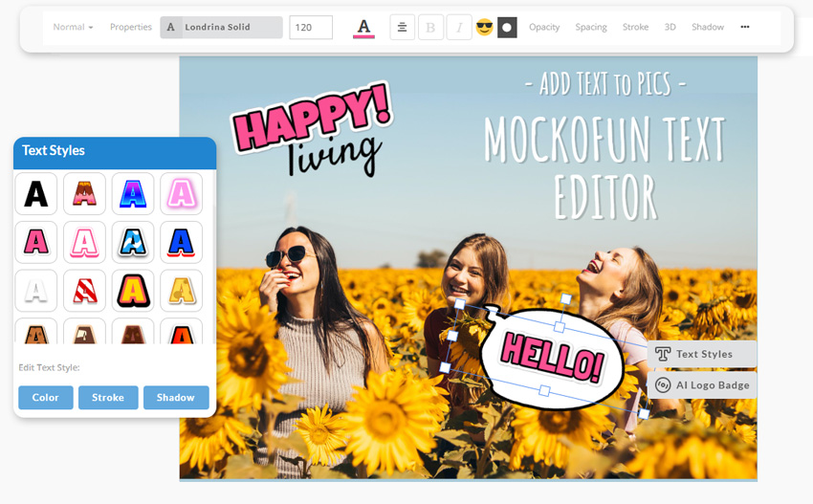Select the blue sky-pattern A style
The width and height of the screenshot is (813, 504).
133,242
